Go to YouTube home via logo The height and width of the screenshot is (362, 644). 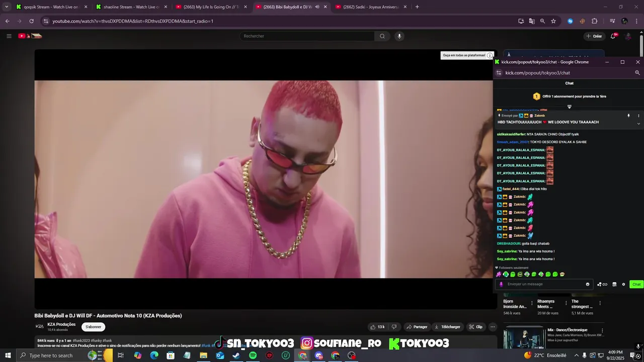click(x=30, y=36)
